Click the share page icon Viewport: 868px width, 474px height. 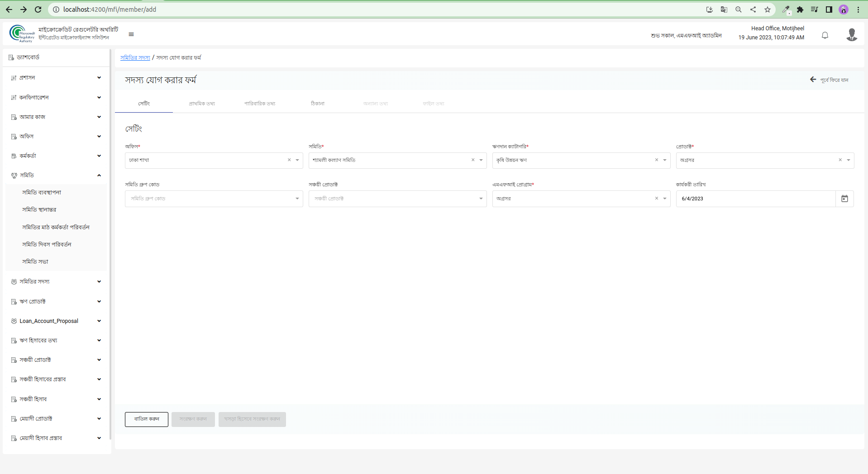pos(753,9)
